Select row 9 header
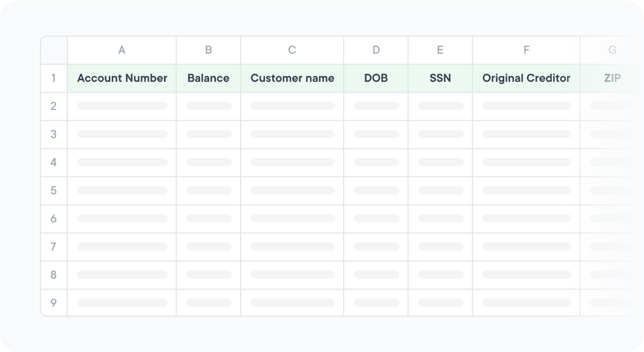The width and height of the screenshot is (644, 352). (x=54, y=303)
